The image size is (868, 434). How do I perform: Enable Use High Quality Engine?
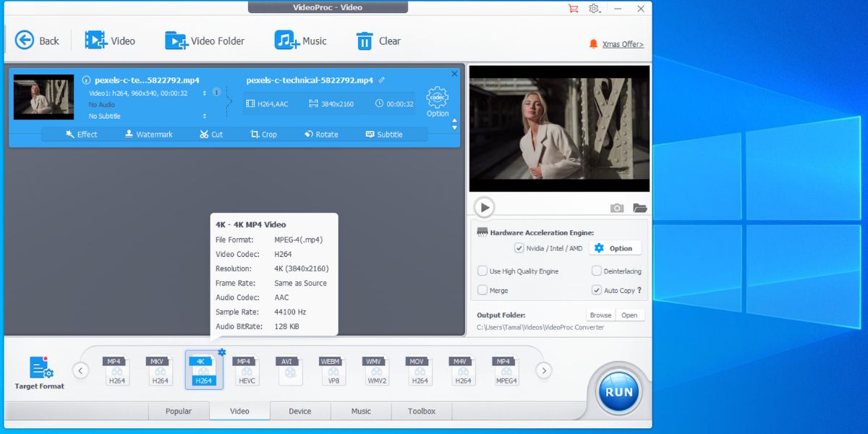click(482, 271)
